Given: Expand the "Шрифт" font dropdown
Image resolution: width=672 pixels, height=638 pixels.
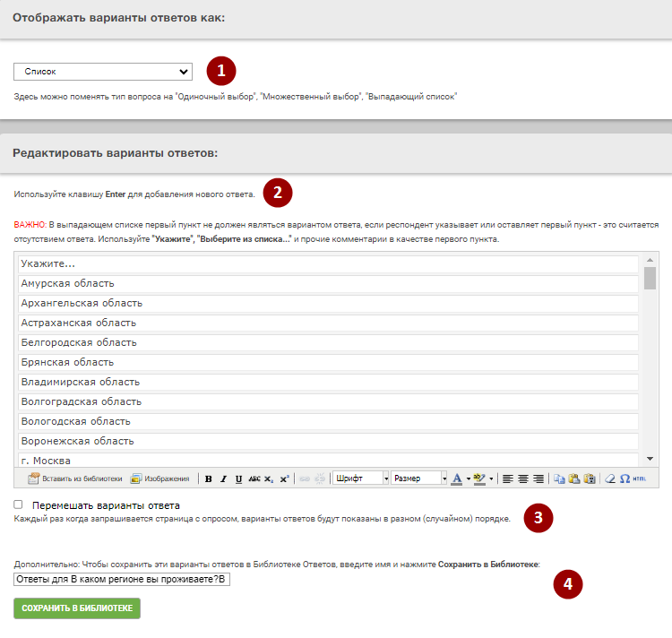Looking at the screenshot, I should (x=360, y=478).
